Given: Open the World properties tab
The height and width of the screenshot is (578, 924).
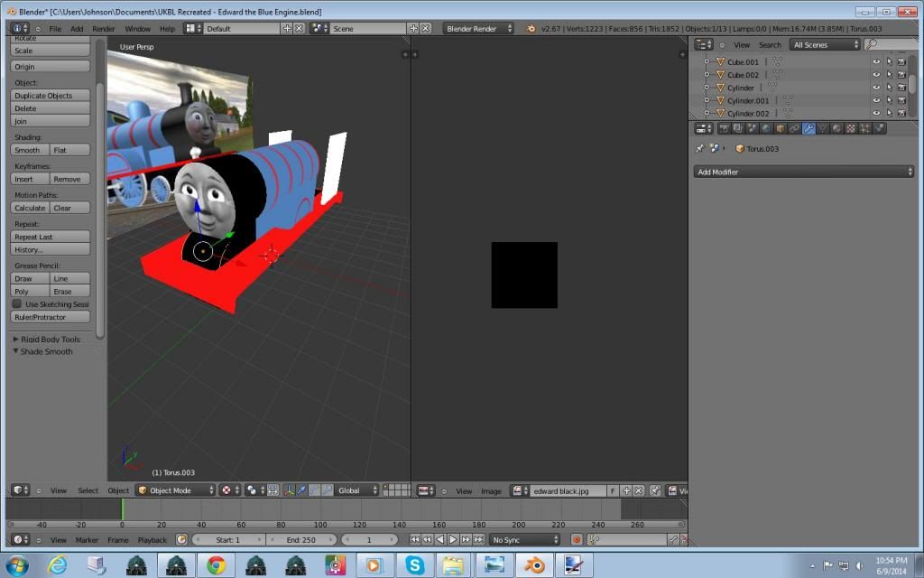Looking at the screenshot, I should tap(766, 128).
